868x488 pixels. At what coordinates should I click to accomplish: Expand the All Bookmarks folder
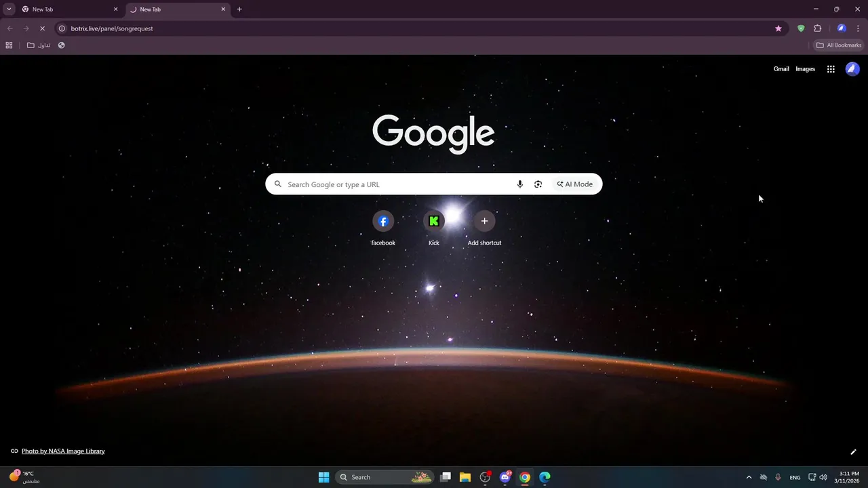tap(839, 45)
